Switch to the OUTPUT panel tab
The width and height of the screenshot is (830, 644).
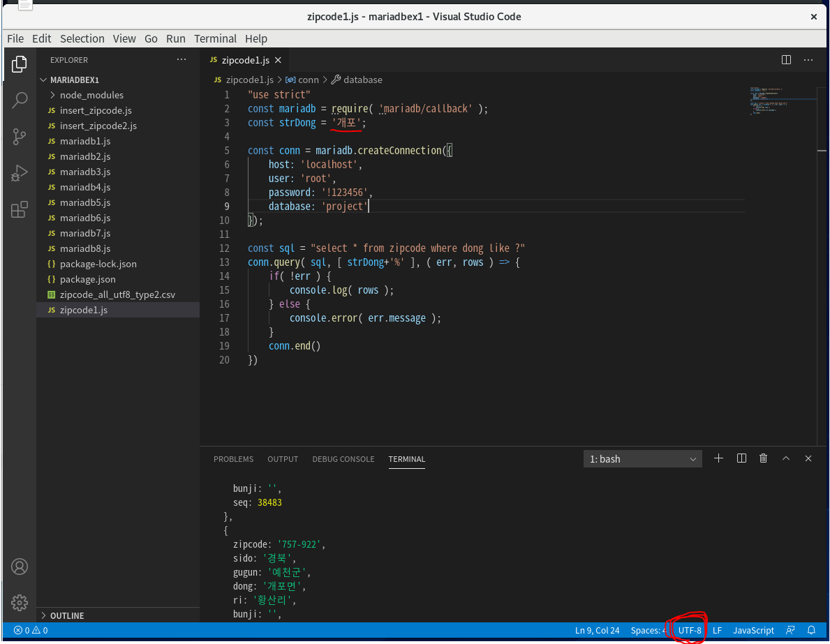pyautogui.click(x=283, y=459)
